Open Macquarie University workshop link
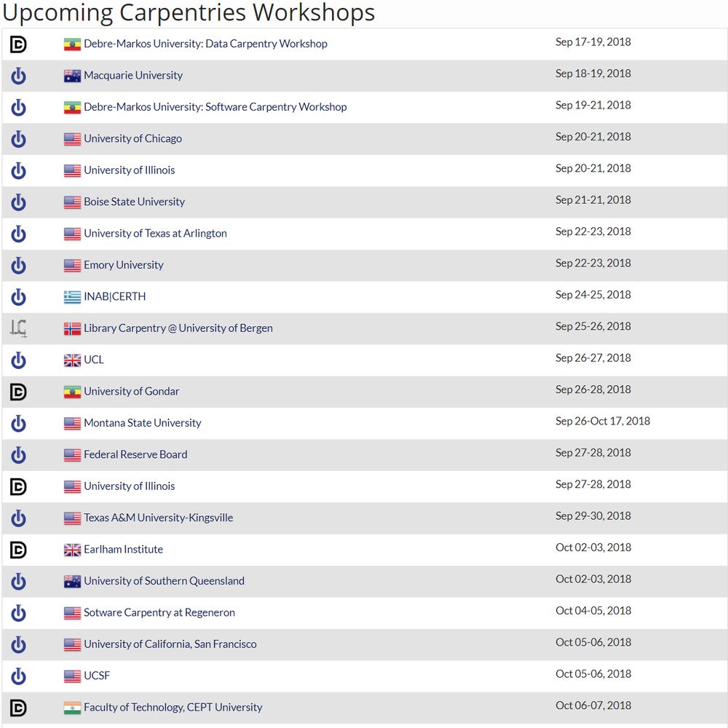 [x=133, y=75]
